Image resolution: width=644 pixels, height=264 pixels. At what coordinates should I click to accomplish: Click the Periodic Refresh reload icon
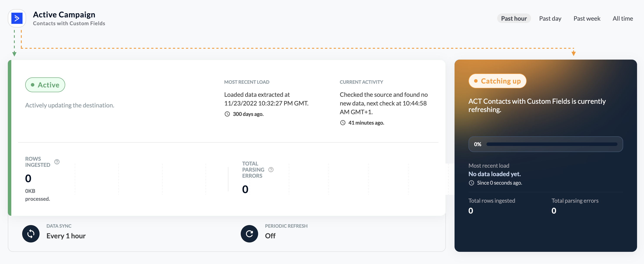point(249,234)
